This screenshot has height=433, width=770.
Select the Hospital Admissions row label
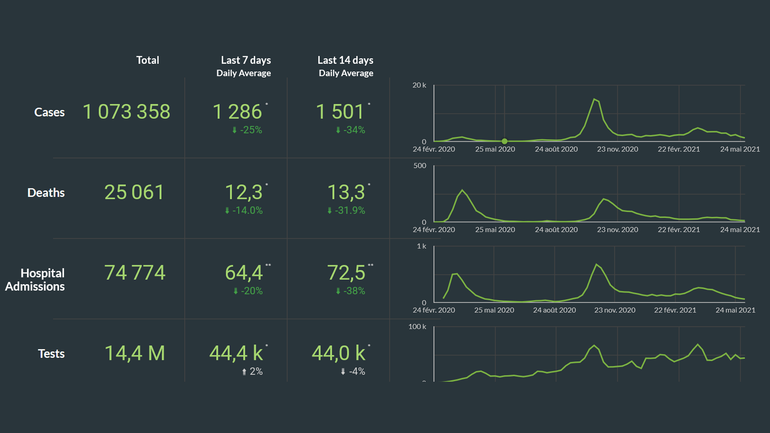(x=43, y=279)
